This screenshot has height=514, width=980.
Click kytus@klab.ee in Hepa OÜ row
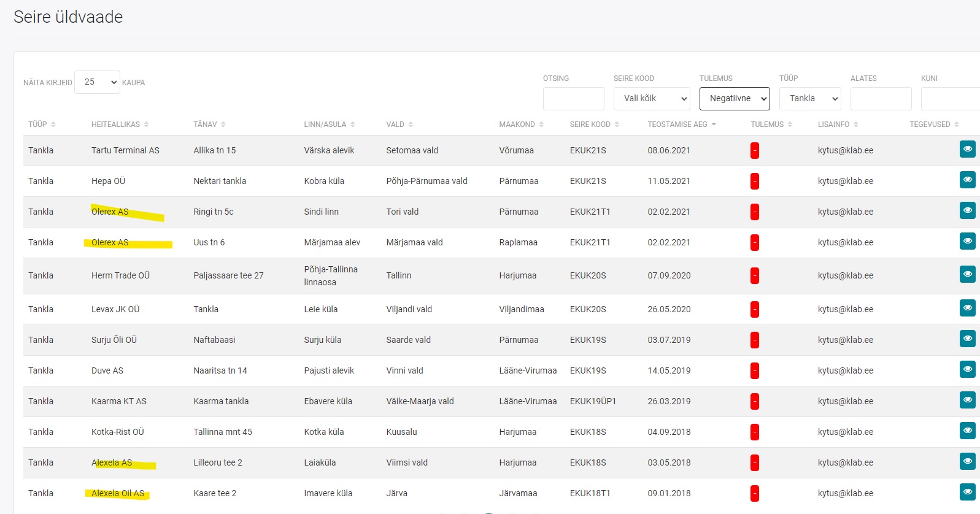point(845,181)
